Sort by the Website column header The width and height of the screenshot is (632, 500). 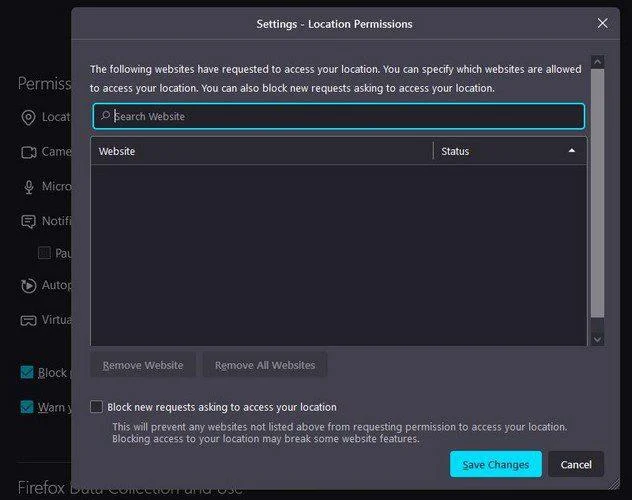pos(262,151)
